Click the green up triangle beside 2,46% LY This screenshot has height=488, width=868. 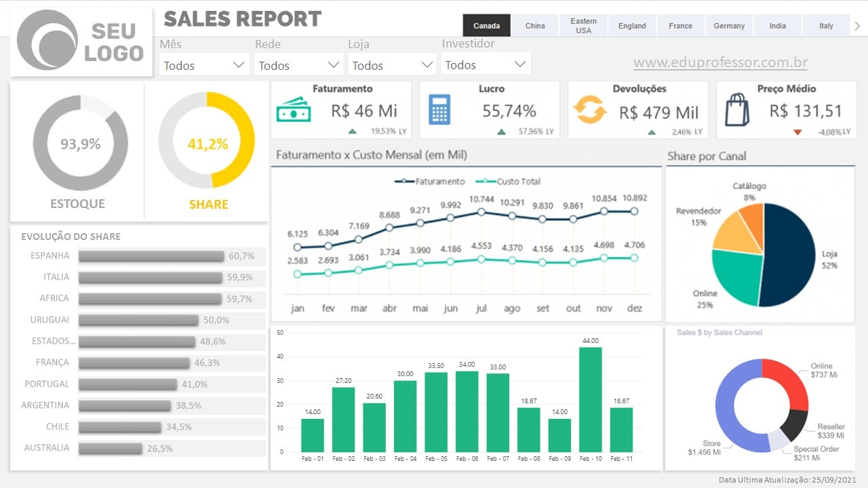652,133
